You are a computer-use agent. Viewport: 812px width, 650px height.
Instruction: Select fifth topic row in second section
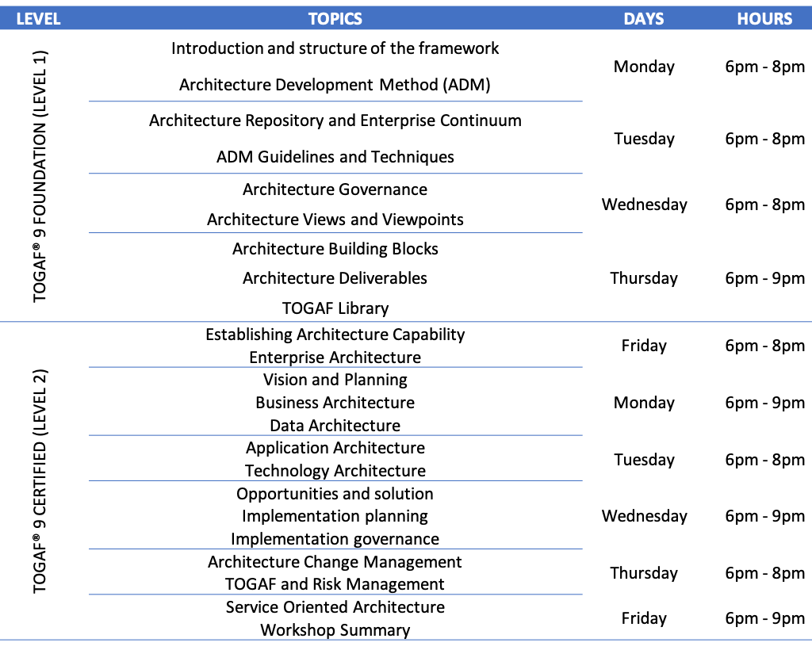(335, 572)
